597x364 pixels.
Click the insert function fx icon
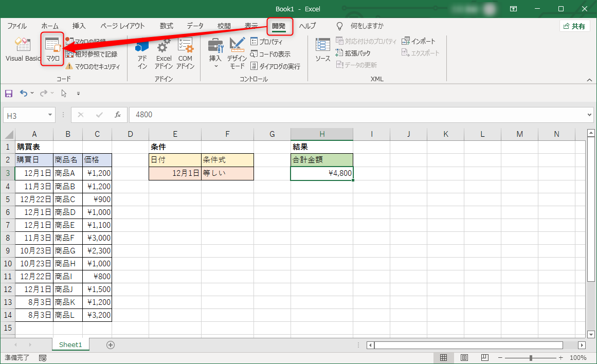[x=118, y=115]
